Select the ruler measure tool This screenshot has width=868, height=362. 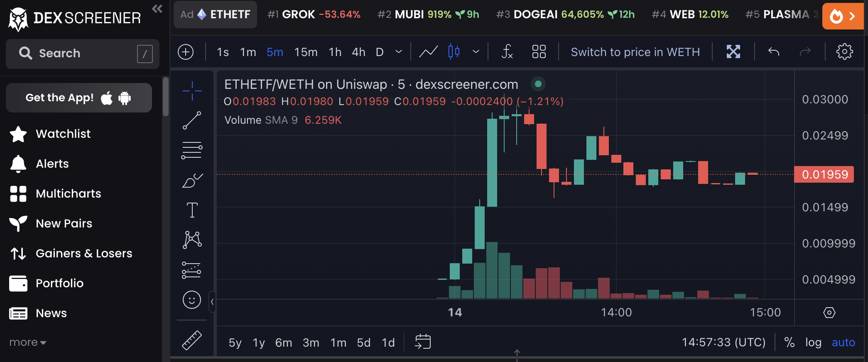coord(192,340)
